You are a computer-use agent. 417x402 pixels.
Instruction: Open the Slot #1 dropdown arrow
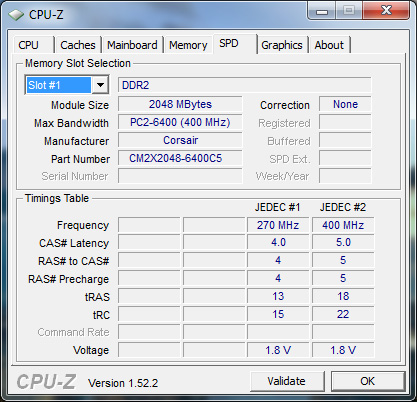tap(100, 85)
